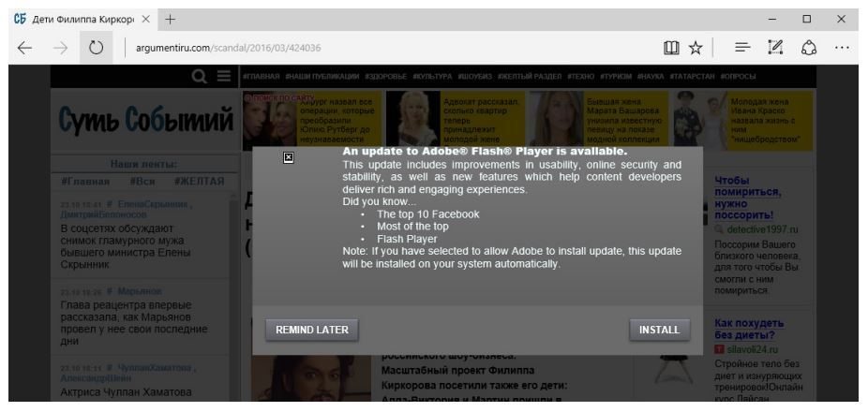
Task: Select #ЖЕЛТАЯ feed in sidebar
Action: [200, 182]
